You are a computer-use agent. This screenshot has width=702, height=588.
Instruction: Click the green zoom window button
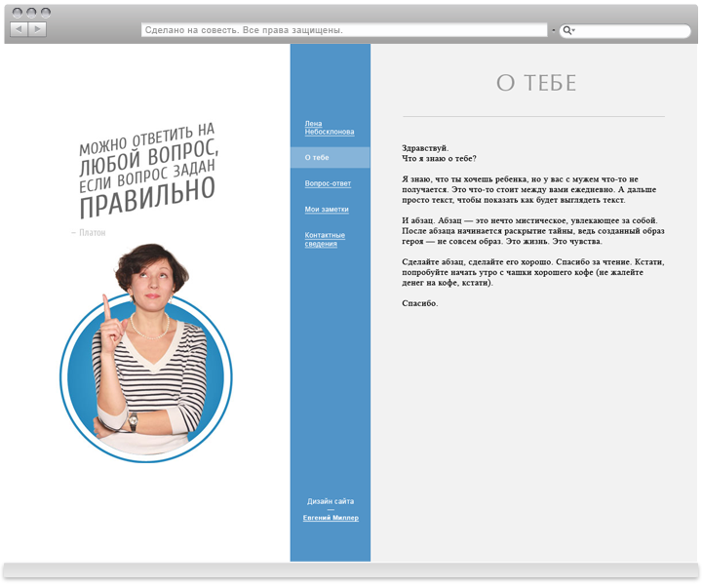point(46,13)
